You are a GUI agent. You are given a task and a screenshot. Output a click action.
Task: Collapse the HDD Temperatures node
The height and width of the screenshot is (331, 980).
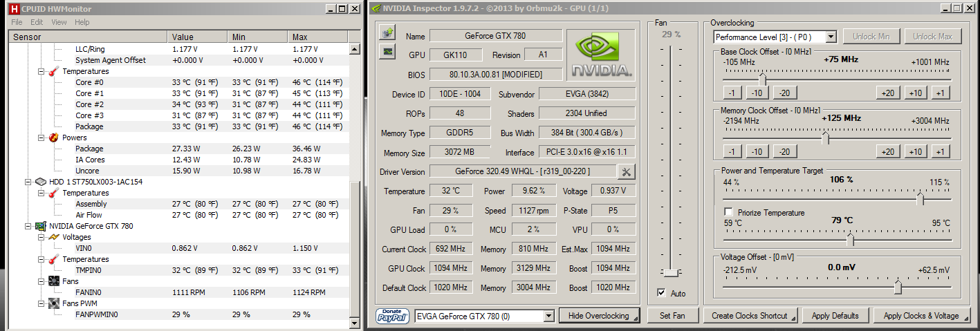[41, 193]
